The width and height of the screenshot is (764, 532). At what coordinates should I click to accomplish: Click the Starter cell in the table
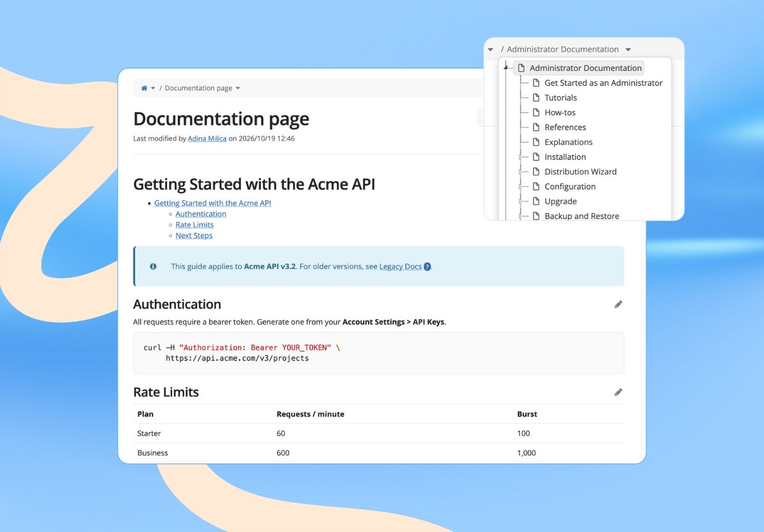click(149, 433)
